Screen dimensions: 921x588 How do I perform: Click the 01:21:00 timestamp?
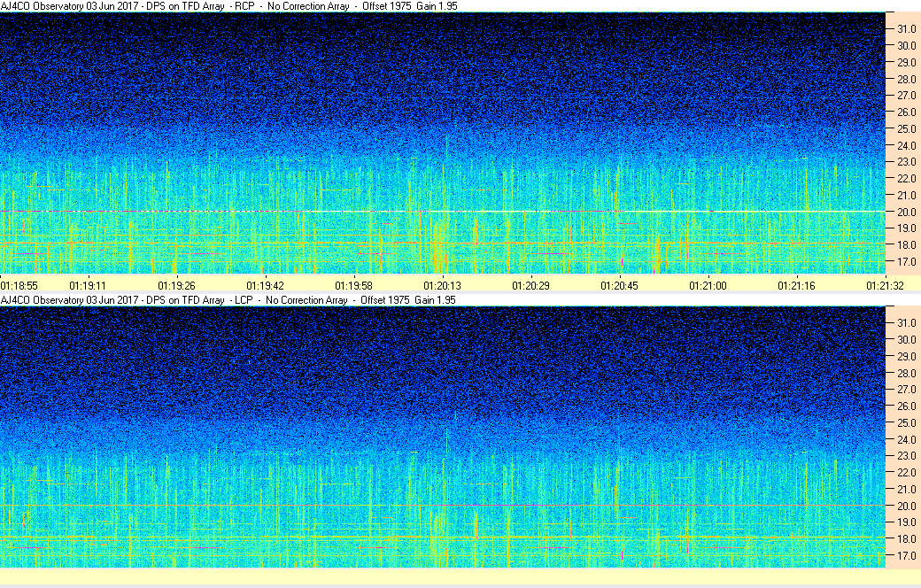pyautogui.click(x=708, y=285)
